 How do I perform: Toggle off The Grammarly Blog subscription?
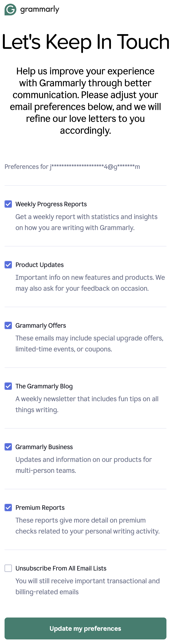pyautogui.click(x=8, y=386)
